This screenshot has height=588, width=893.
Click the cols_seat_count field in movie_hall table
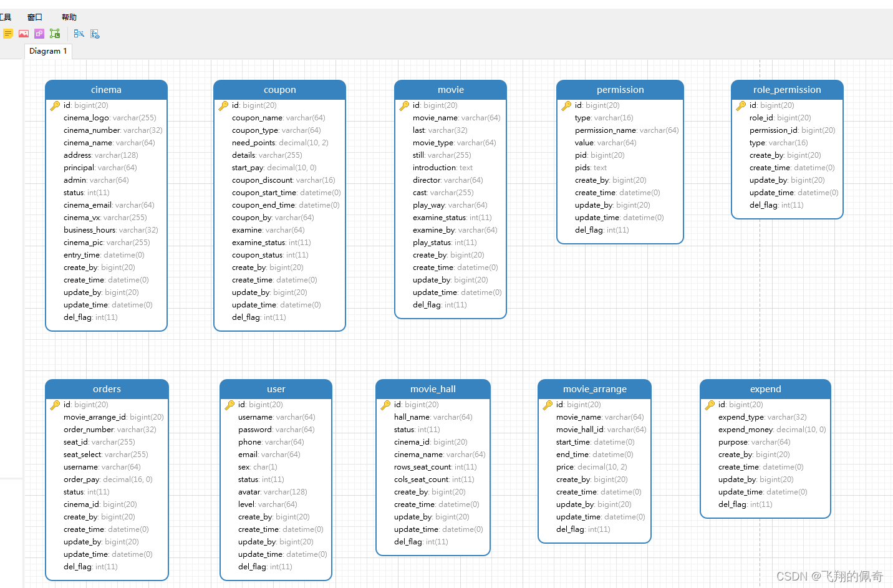[x=434, y=480]
